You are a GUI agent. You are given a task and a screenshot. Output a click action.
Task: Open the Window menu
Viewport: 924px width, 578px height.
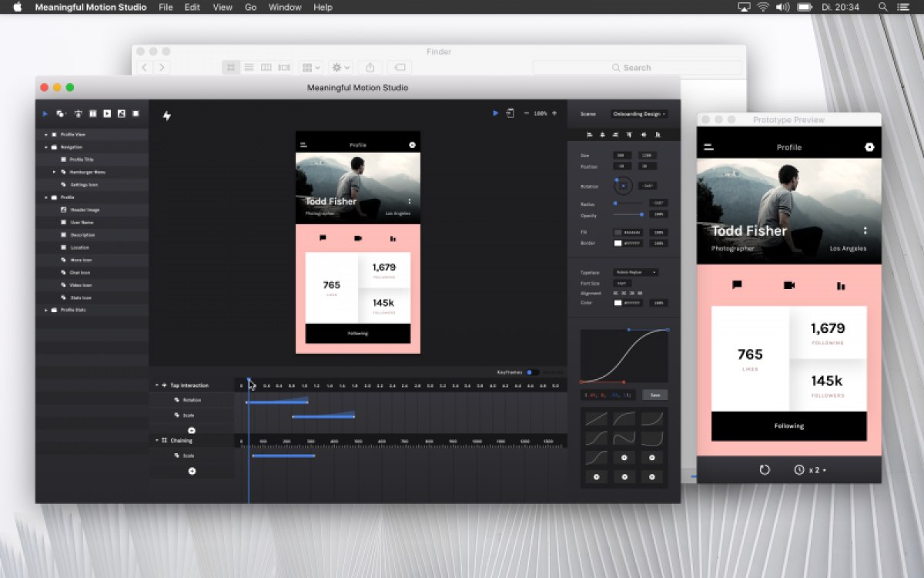[x=285, y=7]
